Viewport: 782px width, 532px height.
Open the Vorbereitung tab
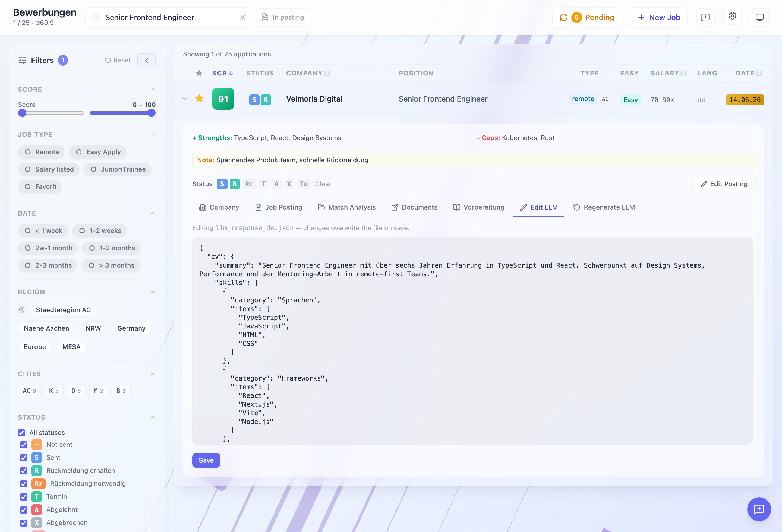tap(478, 207)
